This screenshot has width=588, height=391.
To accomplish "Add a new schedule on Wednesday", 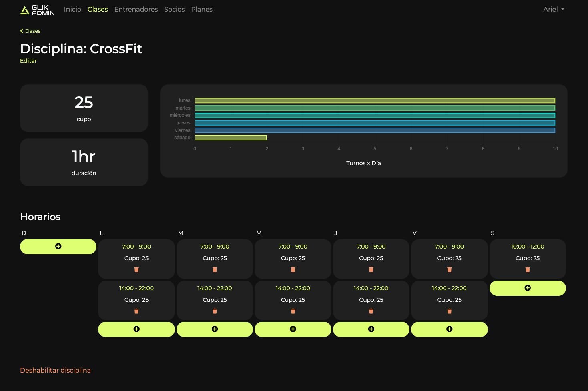I will click(x=293, y=329).
